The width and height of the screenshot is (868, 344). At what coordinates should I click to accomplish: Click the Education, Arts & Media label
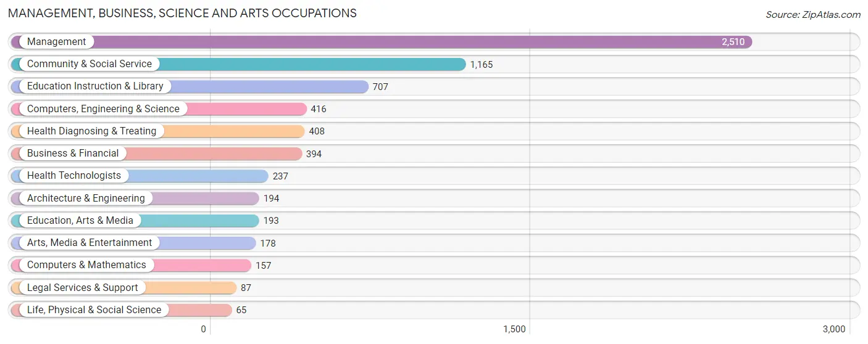pos(80,221)
